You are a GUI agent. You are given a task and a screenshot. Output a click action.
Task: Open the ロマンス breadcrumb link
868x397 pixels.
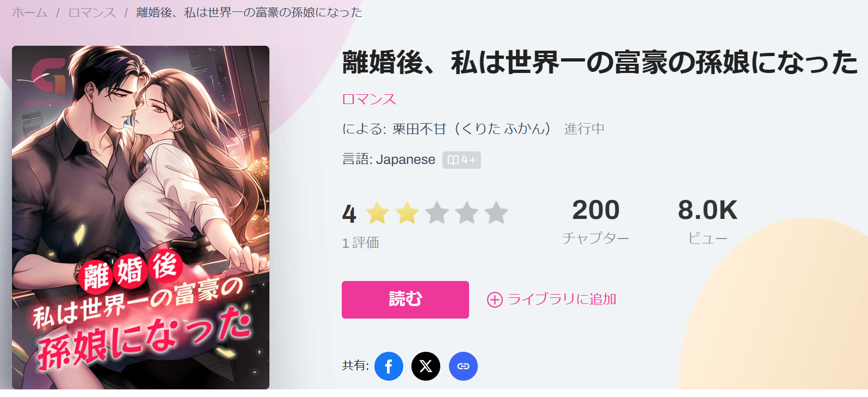[x=92, y=13]
